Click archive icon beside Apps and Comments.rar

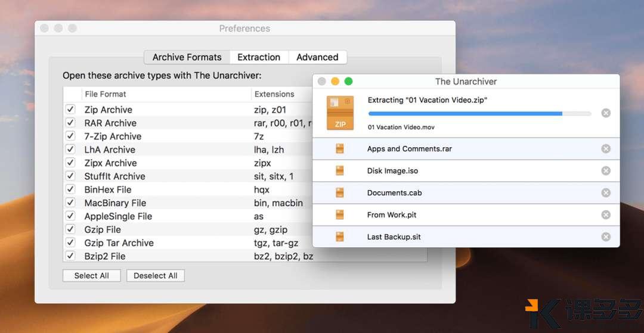[x=340, y=148]
